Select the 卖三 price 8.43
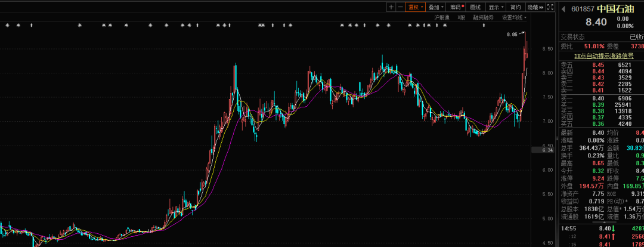The width and height of the screenshot is (644, 247). coord(598,78)
